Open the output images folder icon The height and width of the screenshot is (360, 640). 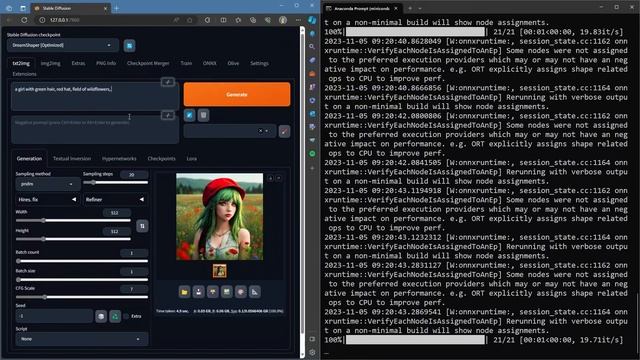click(x=184, y=292)
